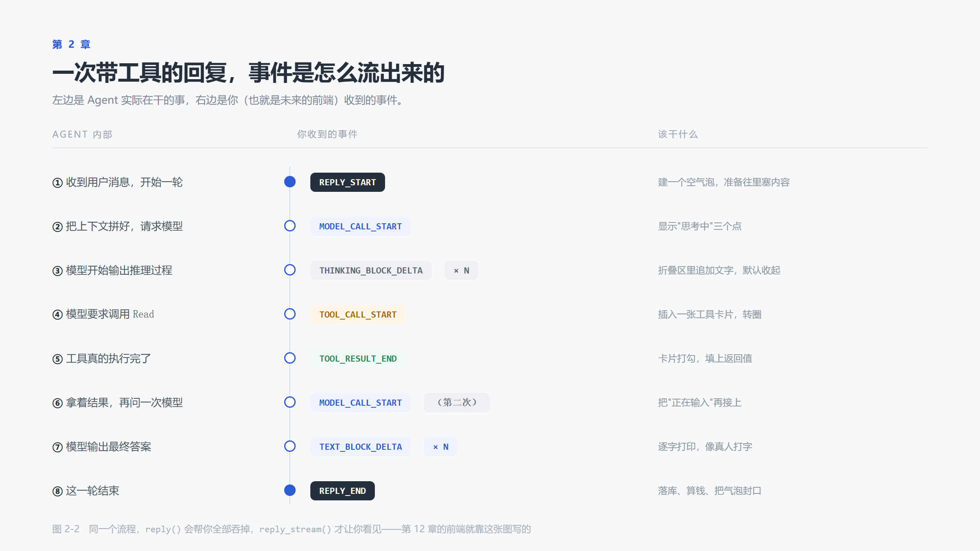Viewport: 980px width, 551px height.
Task: Click step ④ 模型要求调用 Read
Action: [103, 314]
